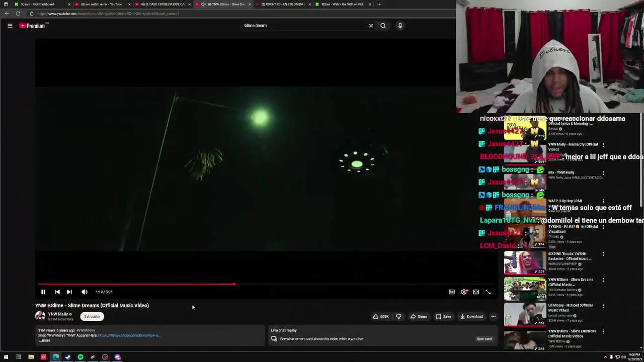Viewport: 644px width, 362px height.
Task: Go to YouTube Premium home logo
Action: click(x=33, y=26)
